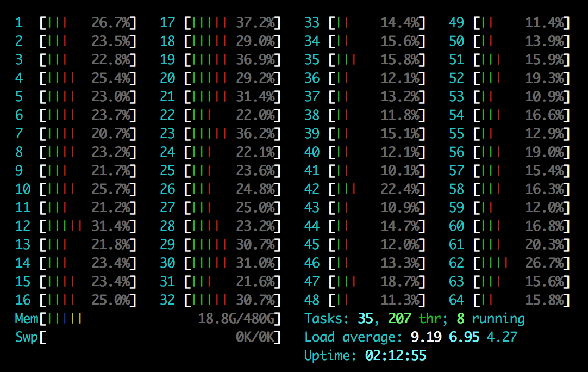Click CPU 27 usage value 25.0%

(x=255, y=208)
